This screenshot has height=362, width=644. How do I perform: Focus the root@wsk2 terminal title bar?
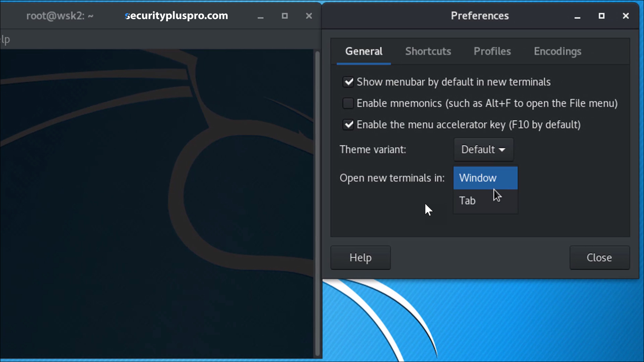[x=59, y=16]
